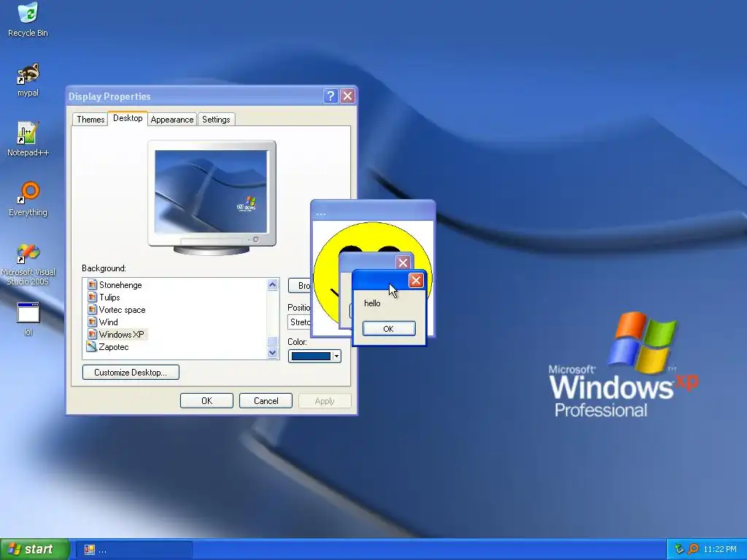This screenshot has width=747, height=560.
Task: Click the safely remove hardware tray icon
Action: [x=679, y=549]
